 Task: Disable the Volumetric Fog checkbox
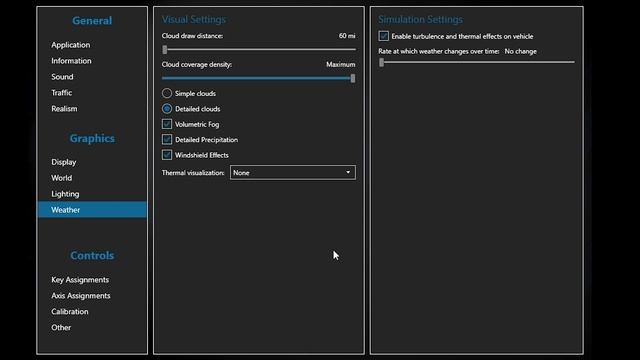(167, 124)
